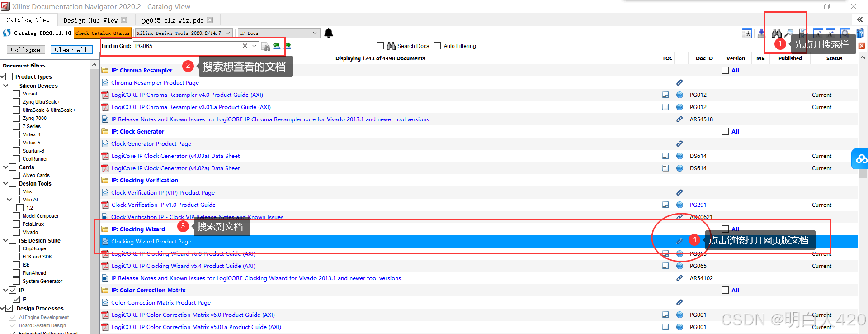This screenshot has width=868, height=334.
Task: Click the blue cloud icon at right edge
Action: pos(860,159)
